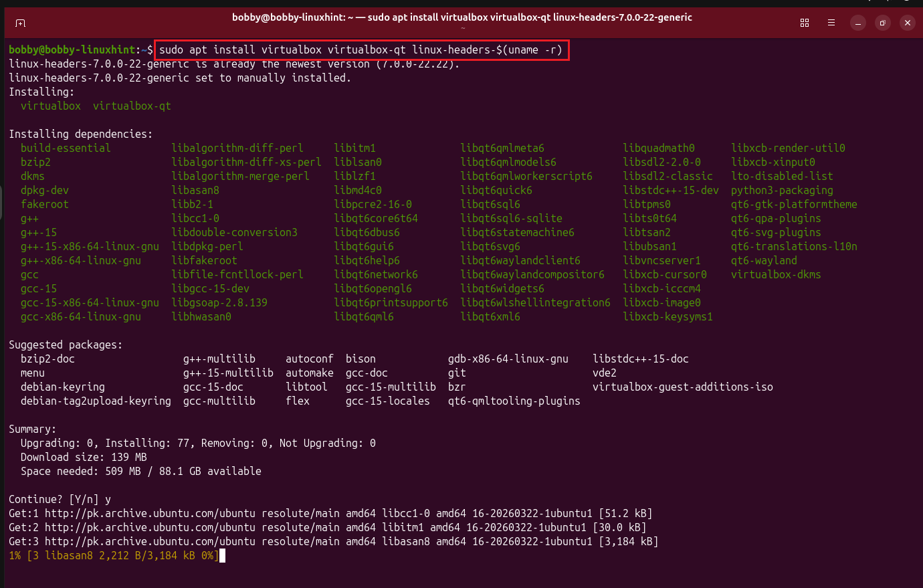Click the libgsoap-2.8.139 dependency
The width and height of the screenshot is (923, 588).
219,302
